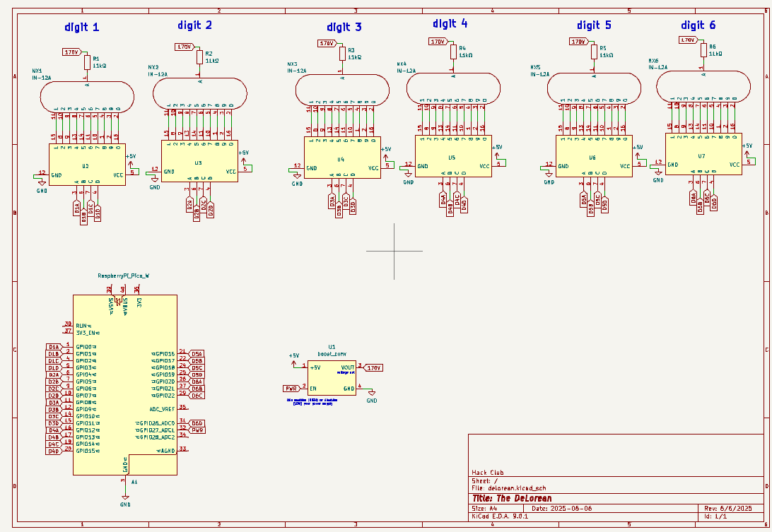The image size is (772, 532).
Task: Click the +5V power symbol beside U1
Action: (295, 358)
